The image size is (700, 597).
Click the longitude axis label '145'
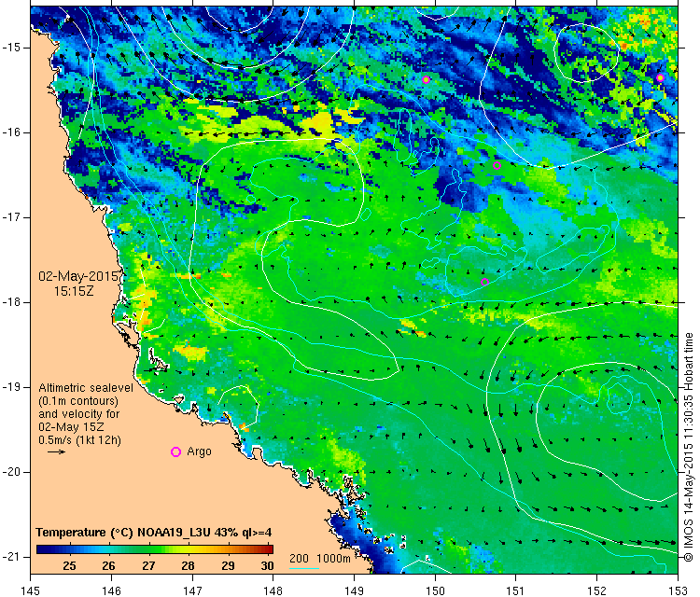[31, 590]
